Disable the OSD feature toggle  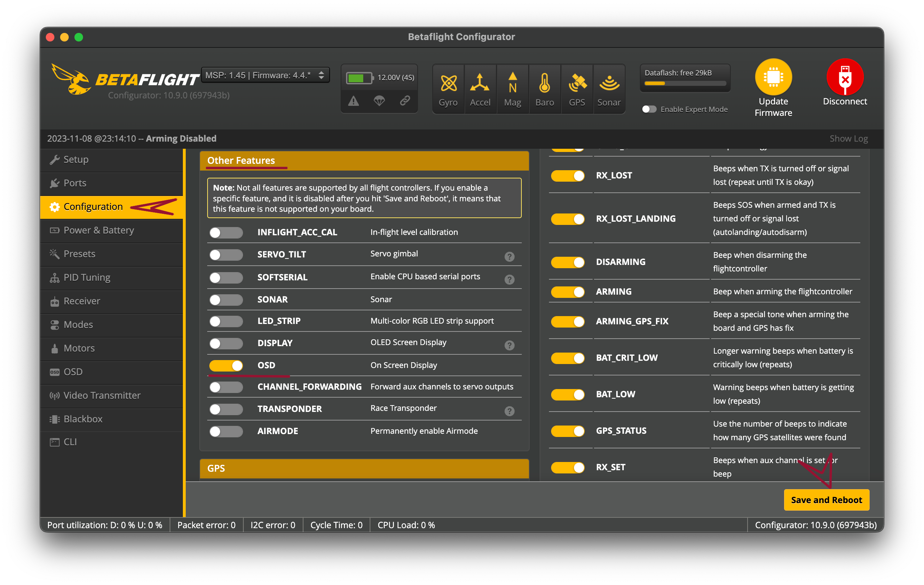pos(226,366)
